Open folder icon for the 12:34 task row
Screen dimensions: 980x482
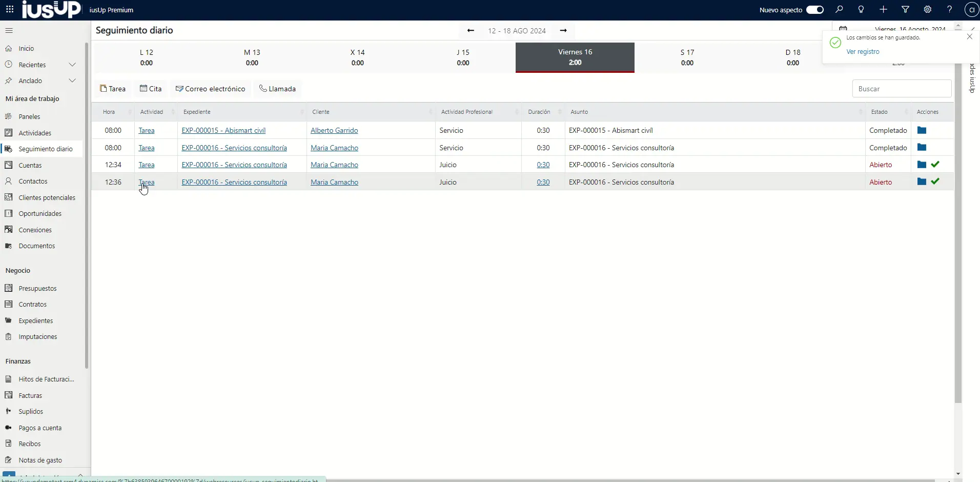(922, 165)
